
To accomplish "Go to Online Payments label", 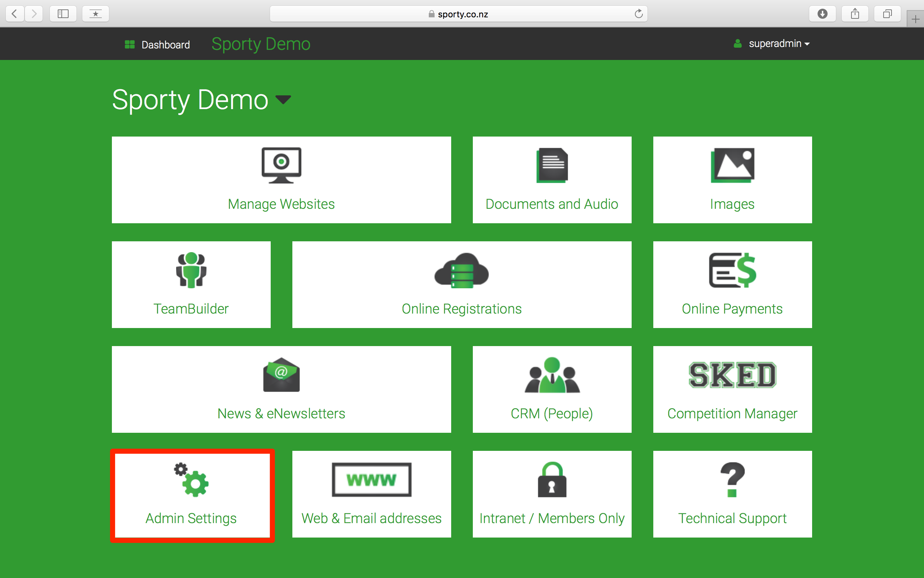I will (732, 309).
